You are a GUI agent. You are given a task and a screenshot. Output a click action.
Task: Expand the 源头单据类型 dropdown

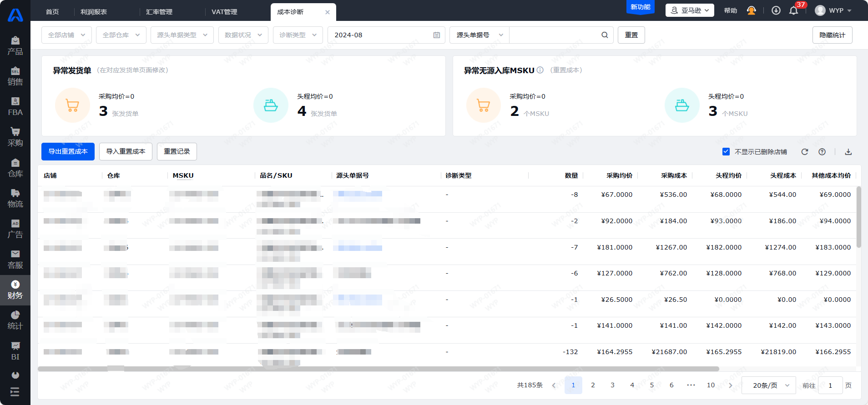click(182, 35)
